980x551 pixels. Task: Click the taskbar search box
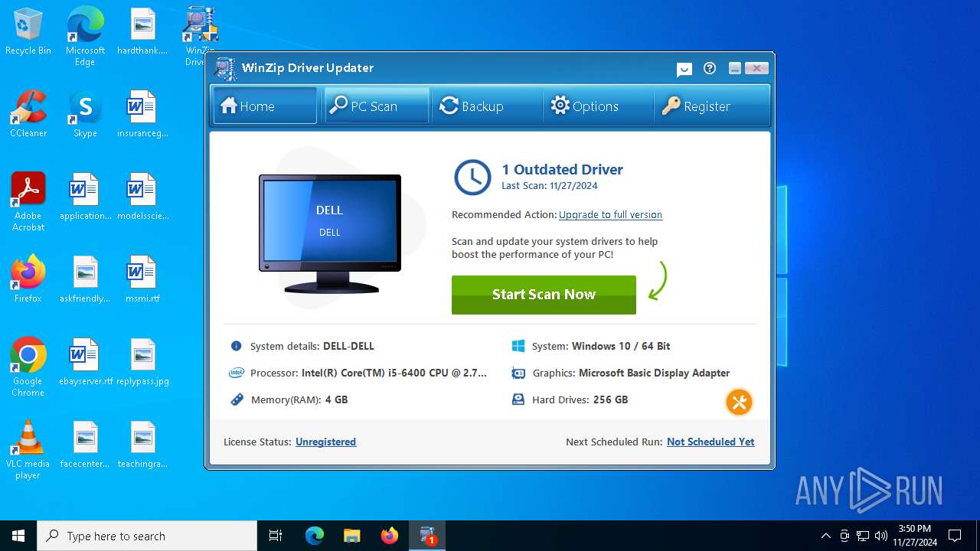[x=147, y=536]
